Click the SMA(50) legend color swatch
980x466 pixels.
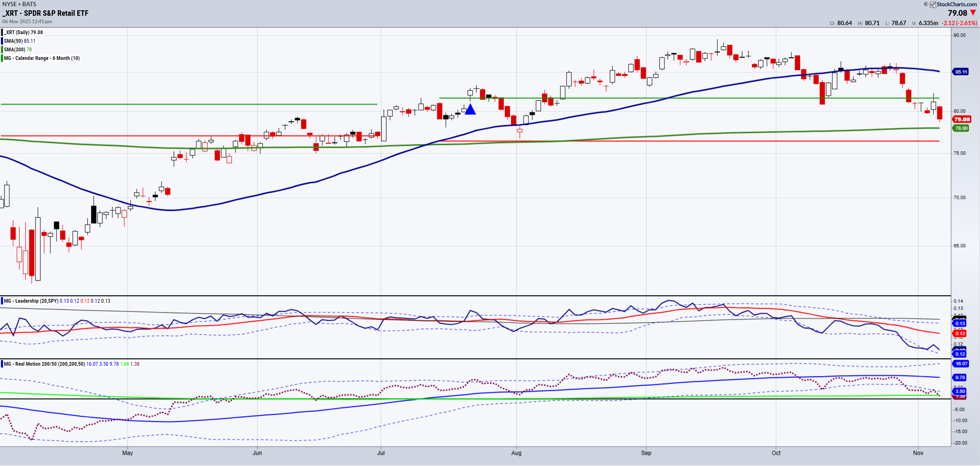pyautogui.click(x=2, y=41)
